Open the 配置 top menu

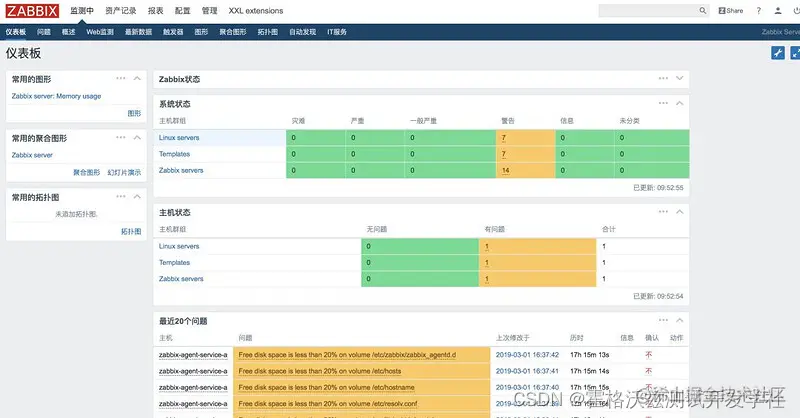pos(182,11)
